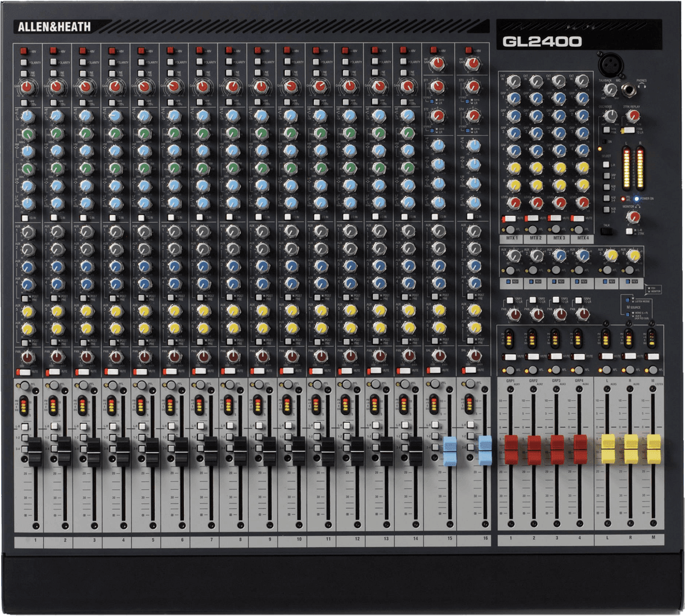Enable +48V phantom power on channel 1
Viewport: 685px width, 616px height.
pyautogui.click(x=23, y=51)
